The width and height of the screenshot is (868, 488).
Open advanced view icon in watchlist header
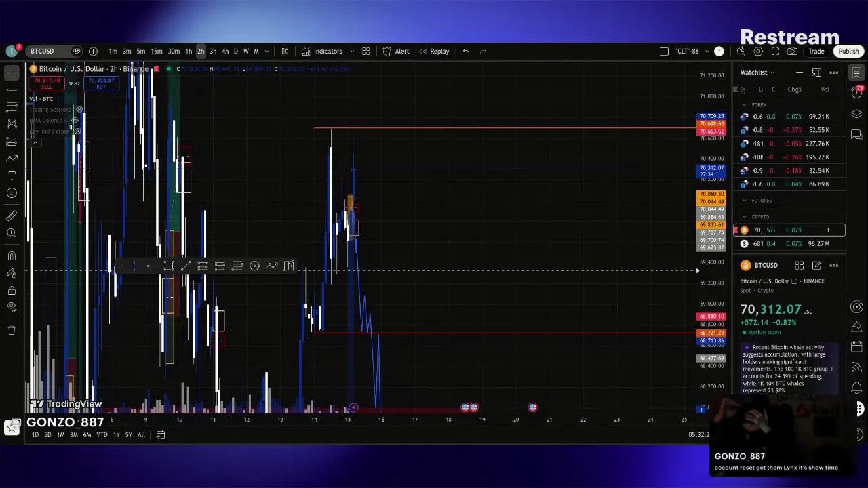(816, 73)
